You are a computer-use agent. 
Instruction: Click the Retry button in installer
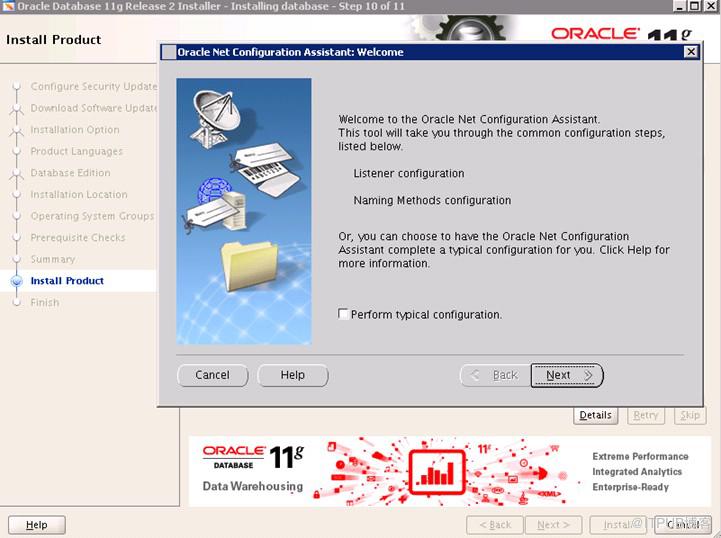click(x=646, y=415)
